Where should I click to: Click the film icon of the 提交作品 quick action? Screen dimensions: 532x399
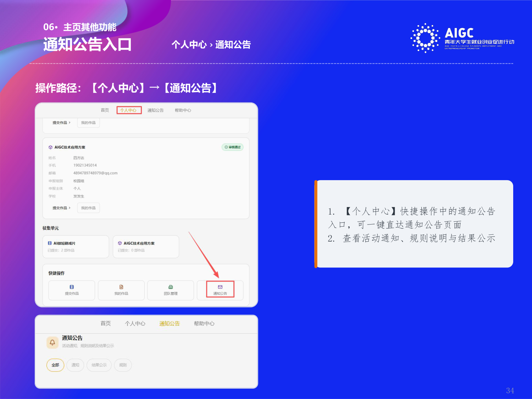point(72,287)
